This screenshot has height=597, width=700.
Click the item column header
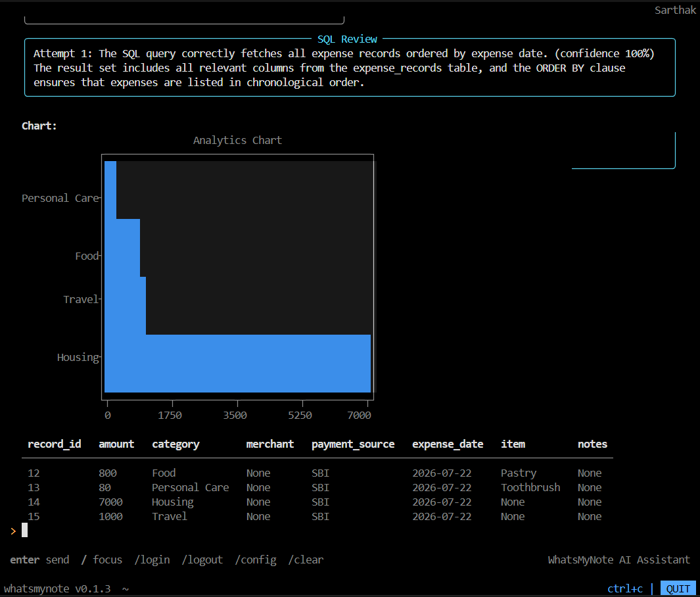513,444
